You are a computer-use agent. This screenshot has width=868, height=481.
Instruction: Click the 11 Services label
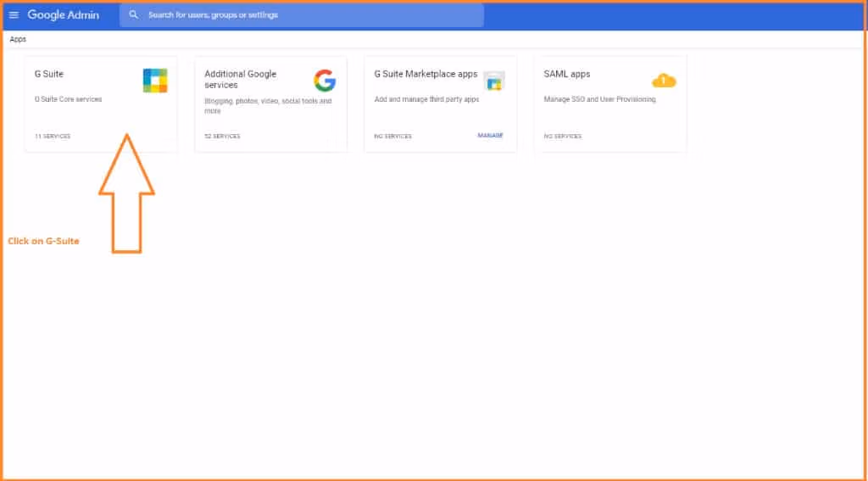[53, 136]
